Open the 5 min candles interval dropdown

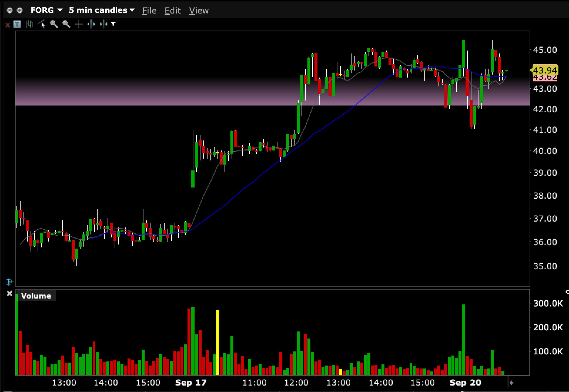point(102,10)
